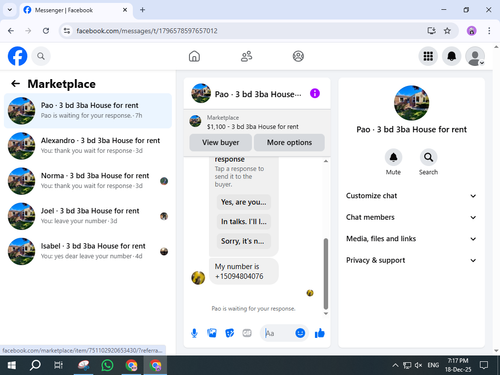Image resolution: width=500 pixels, height=375 pixels.
Task: Click the chat header house avatar
Action: [201, 93]
